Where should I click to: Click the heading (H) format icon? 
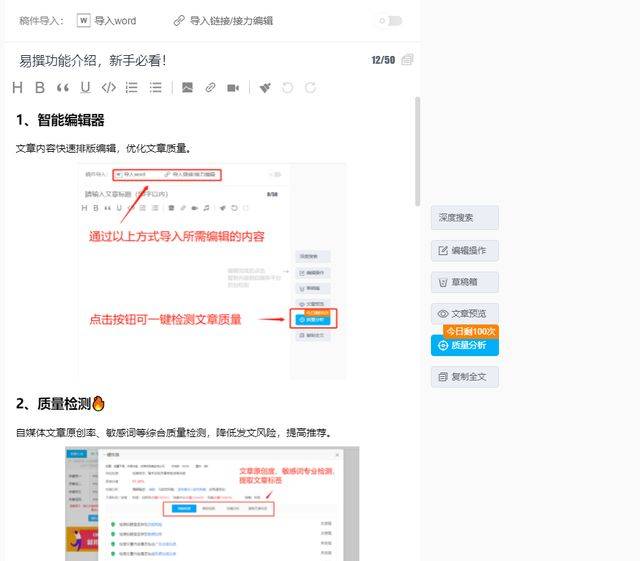pos(17,88)
